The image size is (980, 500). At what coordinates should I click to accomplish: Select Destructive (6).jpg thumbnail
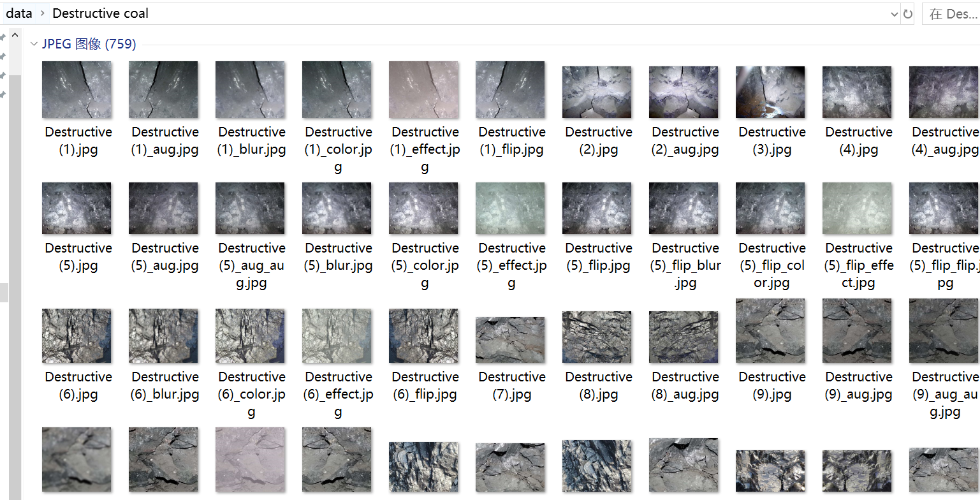(77, 335)
